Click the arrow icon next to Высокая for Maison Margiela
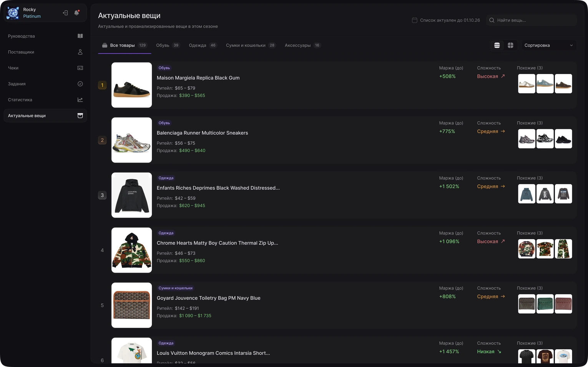Viewport: 588px width, 367px height. [x=503, y=76]
